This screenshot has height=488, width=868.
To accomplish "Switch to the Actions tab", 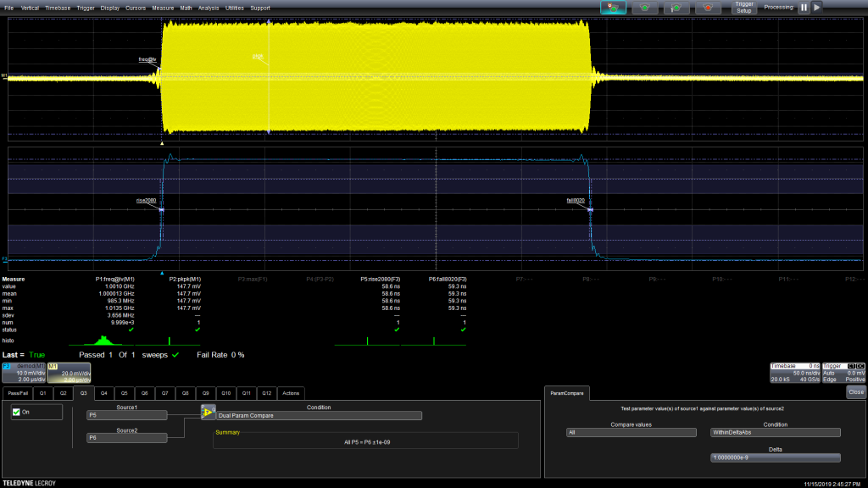I will (x=292, y=393).
